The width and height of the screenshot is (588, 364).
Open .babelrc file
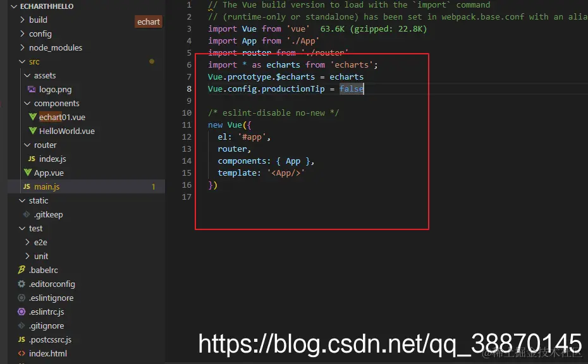click(x=44, y=270)
